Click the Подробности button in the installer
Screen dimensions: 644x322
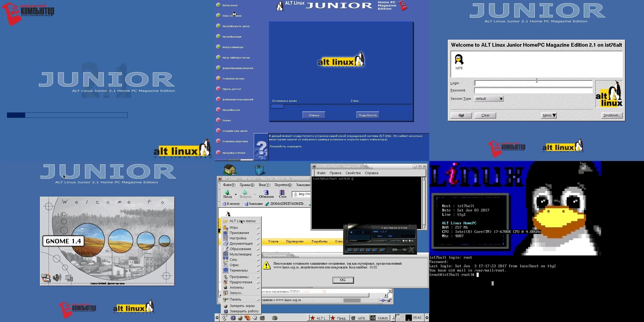click(368, 115)
